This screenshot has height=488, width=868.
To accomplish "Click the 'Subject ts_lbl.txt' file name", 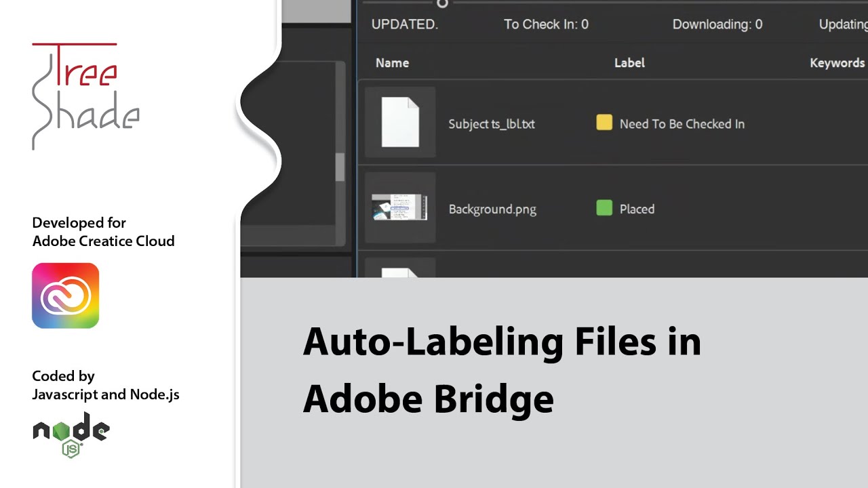I will pyautogui.click(x=492, y=124).
